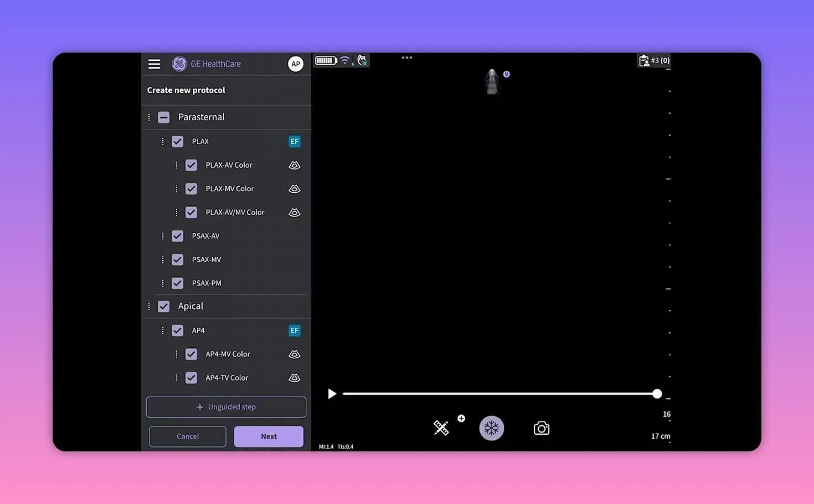Select the PLAX view label
The image size is (814, 504).
tap(200, 142)
